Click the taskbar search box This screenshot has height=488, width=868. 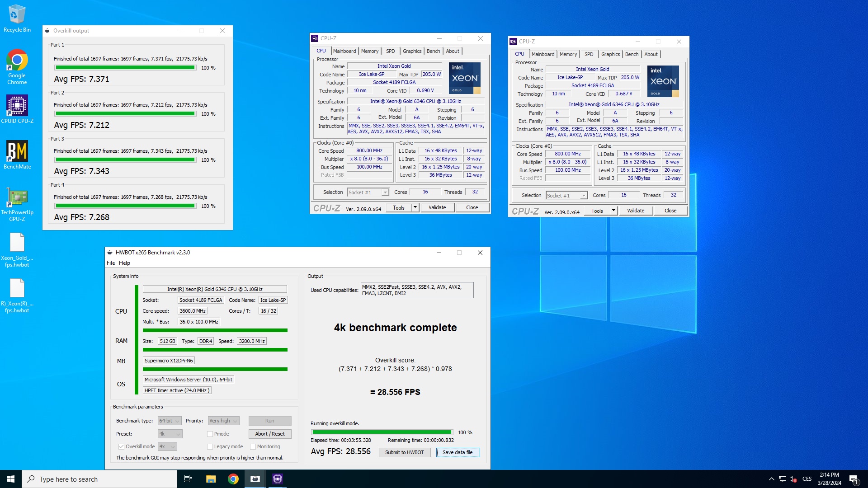point(99,479)
